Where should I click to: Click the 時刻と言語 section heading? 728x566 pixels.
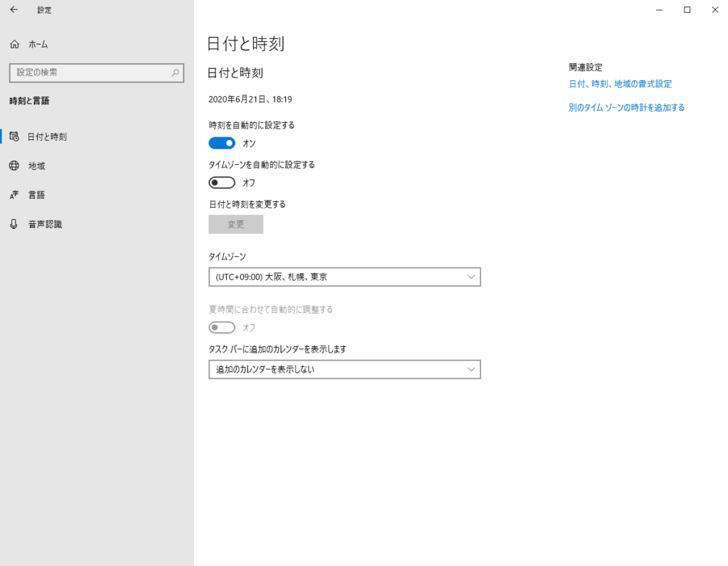tap(29, 101)
